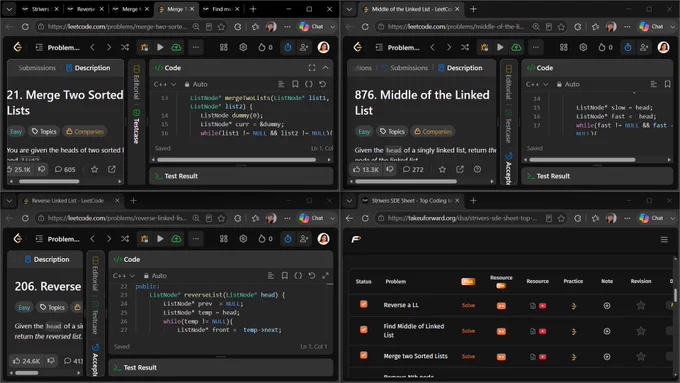Open settings gear in Middle of Linked List window
This screenshot has height=383, width=680.
583,47
